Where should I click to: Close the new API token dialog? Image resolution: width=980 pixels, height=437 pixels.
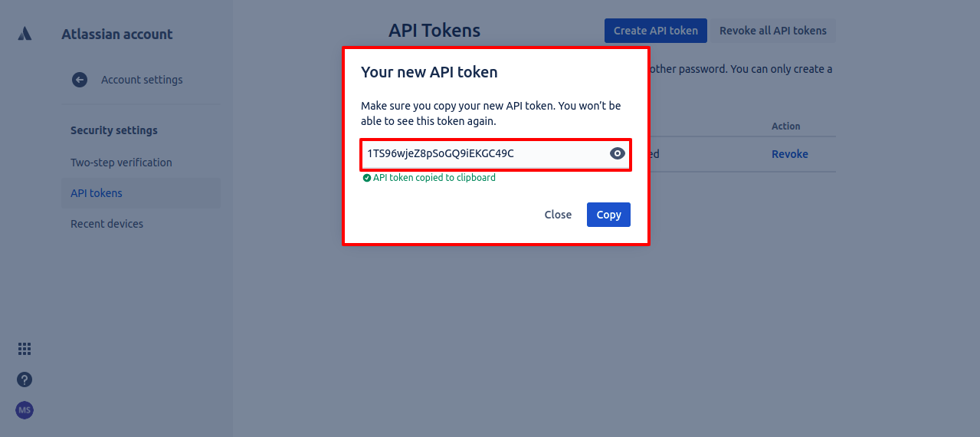click(x=558, y=215)
